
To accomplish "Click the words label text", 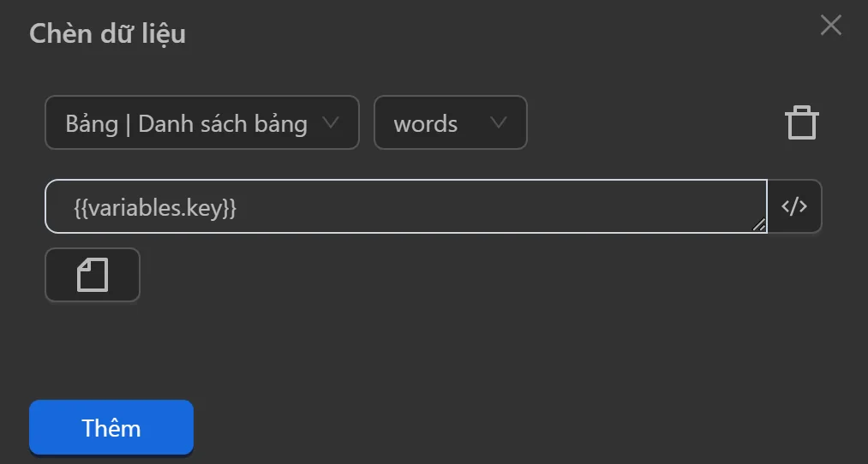I will tap(425, 124).
